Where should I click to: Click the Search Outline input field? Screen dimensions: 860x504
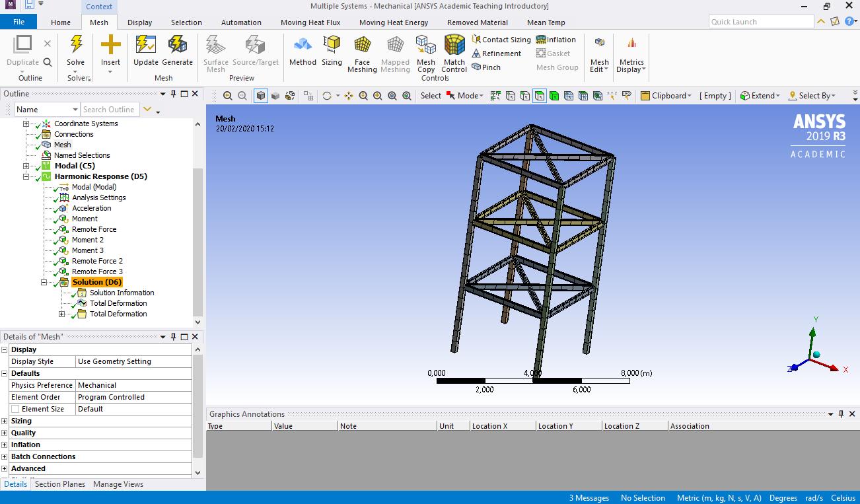109,110
